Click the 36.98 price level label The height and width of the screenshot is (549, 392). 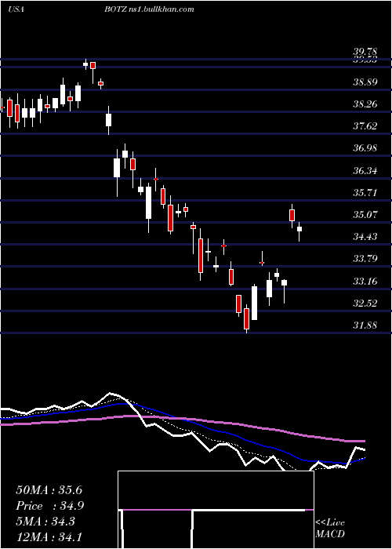point(365,148)
